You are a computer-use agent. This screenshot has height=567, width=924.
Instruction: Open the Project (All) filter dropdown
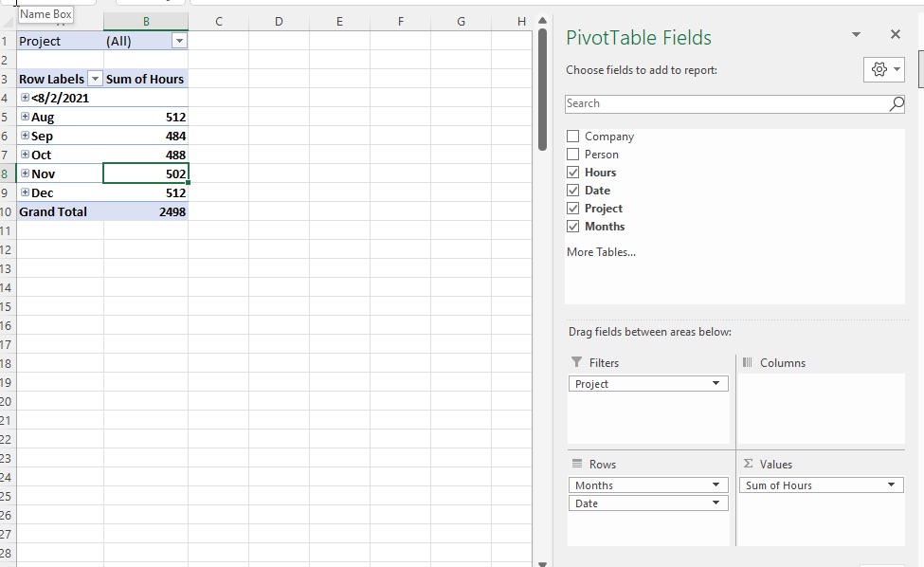coord(179,41)
